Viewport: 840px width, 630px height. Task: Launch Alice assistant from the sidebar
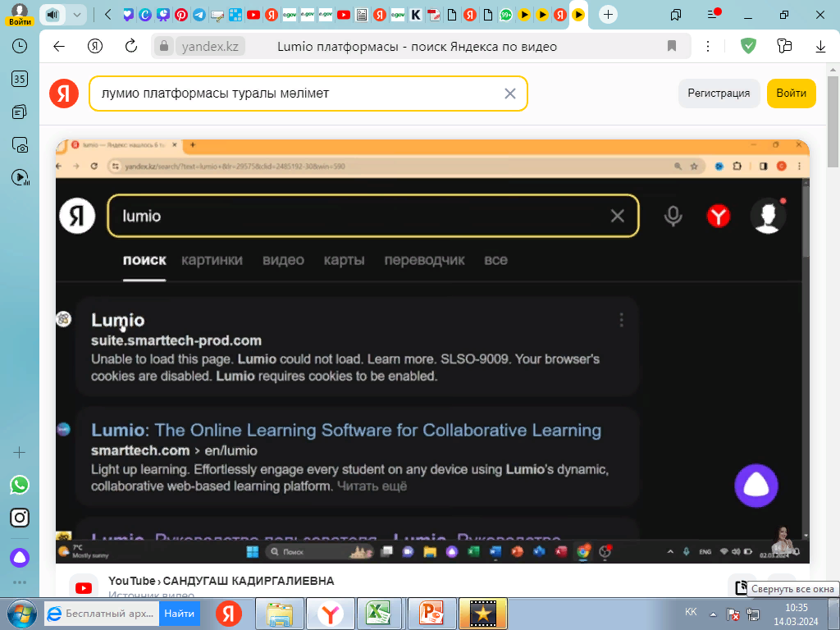tap(20, 558)
